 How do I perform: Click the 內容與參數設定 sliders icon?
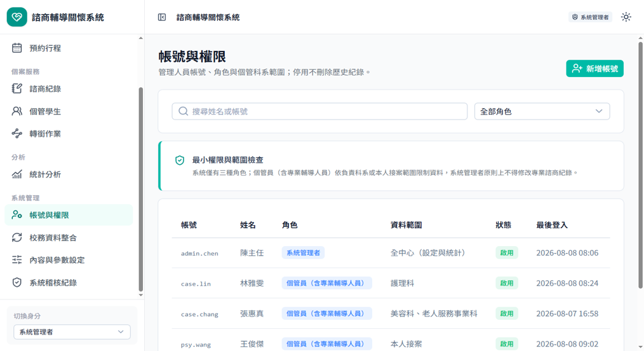pyautogui.click(x=17, y=260)
